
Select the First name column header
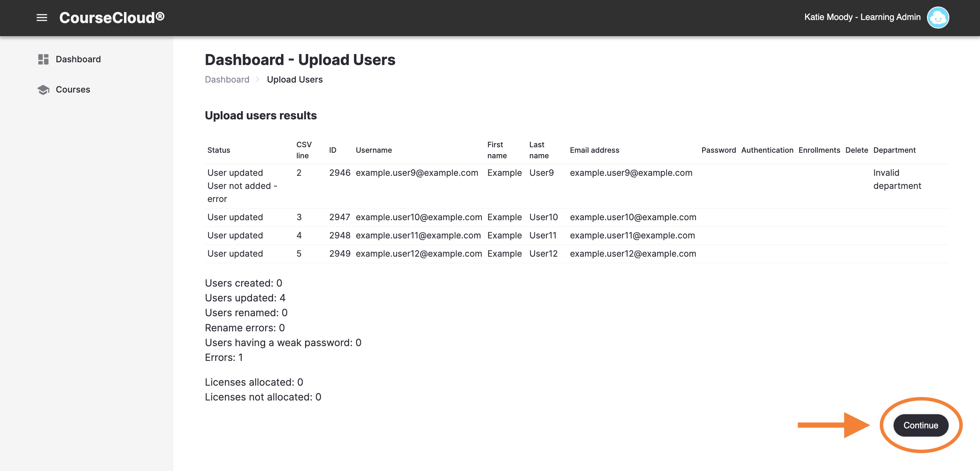pyautogui.click(x=497, y=150)
